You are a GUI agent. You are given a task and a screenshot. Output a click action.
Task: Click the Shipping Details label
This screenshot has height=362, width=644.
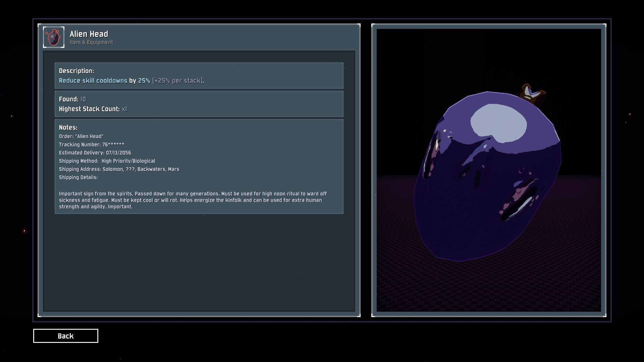click(78, 177)
